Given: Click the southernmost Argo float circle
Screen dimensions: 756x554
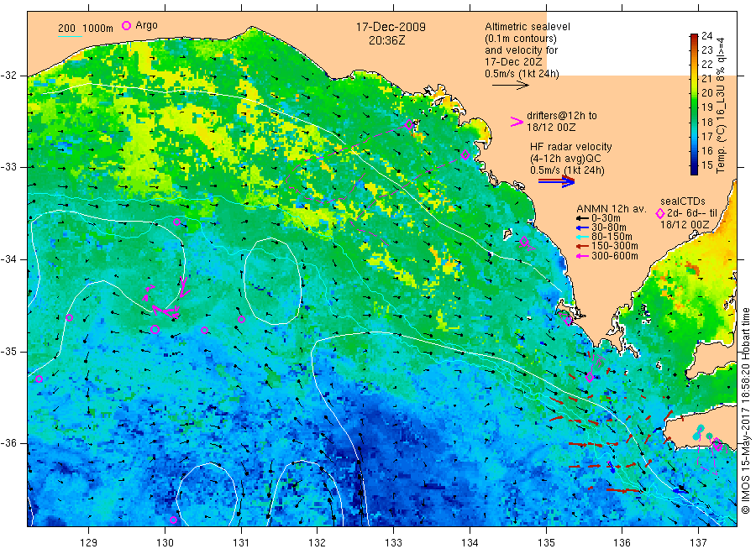Looking at the screenshot, I should (174, 520).
